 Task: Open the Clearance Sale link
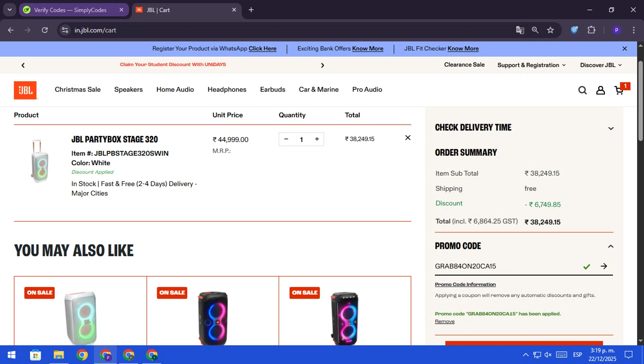pos(464,65)
